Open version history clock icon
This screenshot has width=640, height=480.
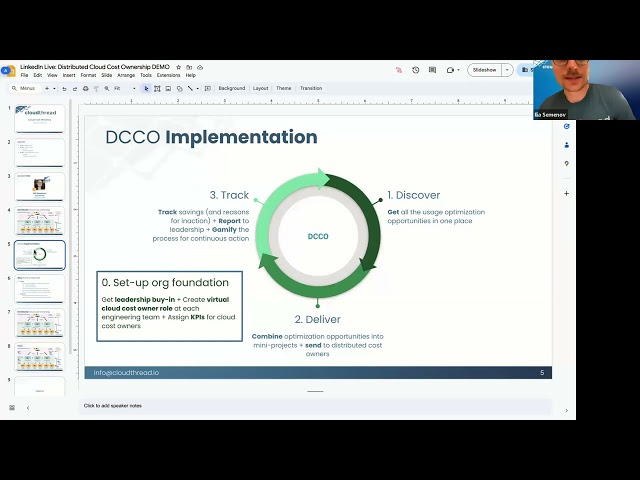[416, 70]
